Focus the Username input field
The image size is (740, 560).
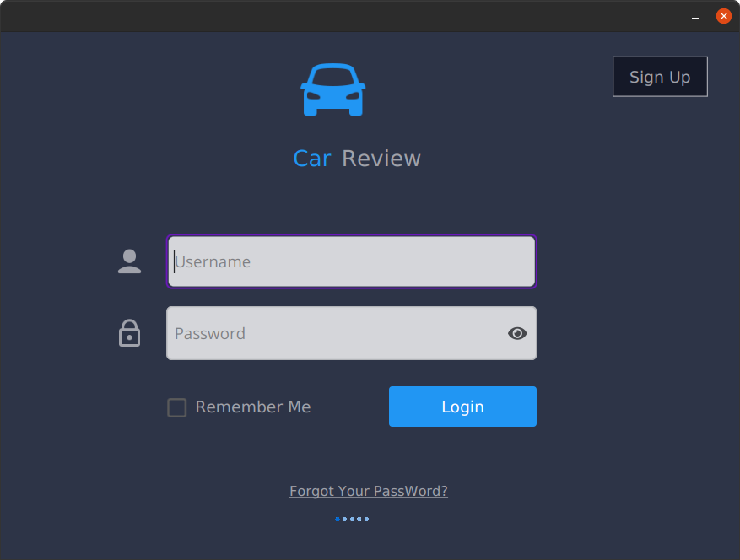[352, 261]
